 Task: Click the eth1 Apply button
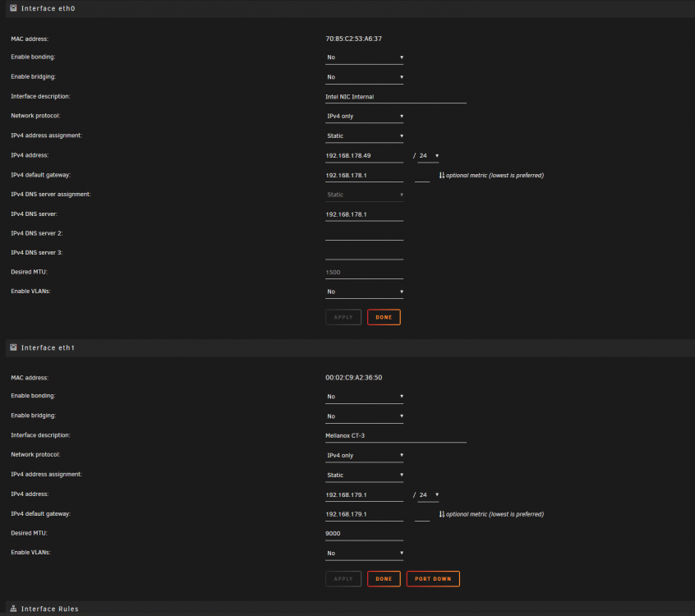click(x=343, y=579)
